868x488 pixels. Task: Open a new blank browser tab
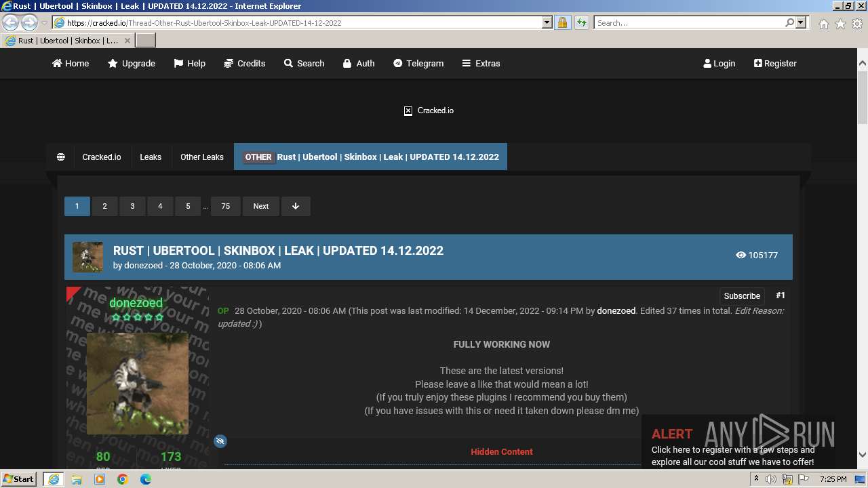click(x=146, y=41)
